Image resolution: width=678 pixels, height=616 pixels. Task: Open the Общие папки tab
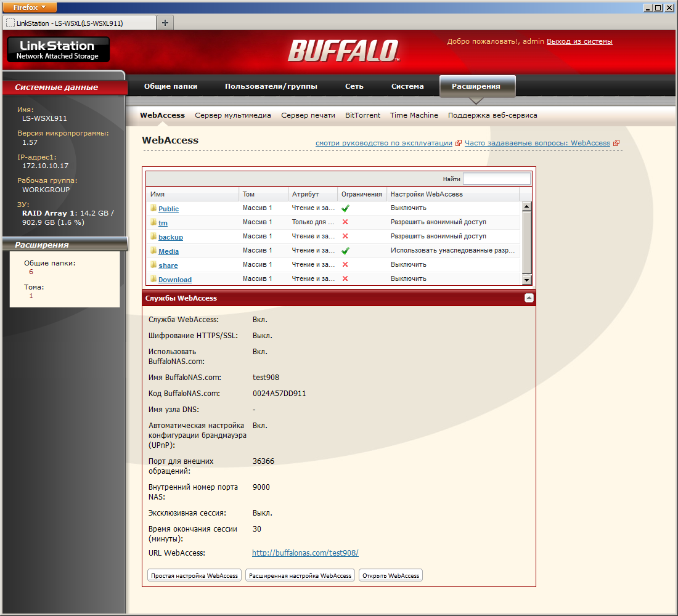171,86
